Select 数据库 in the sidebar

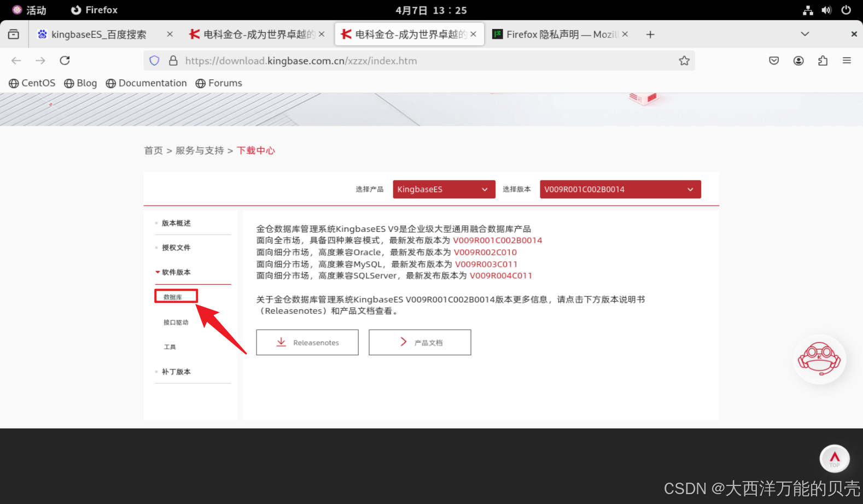click(173, 297)
